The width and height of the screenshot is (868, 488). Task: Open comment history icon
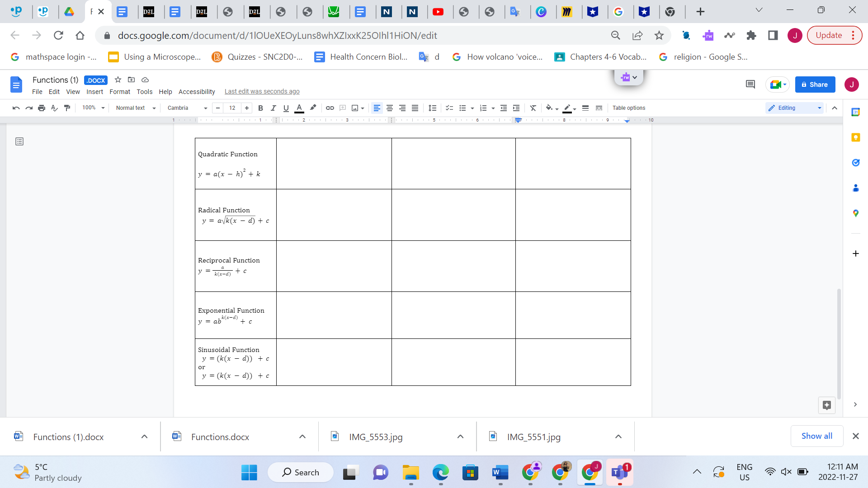(750, 84)
